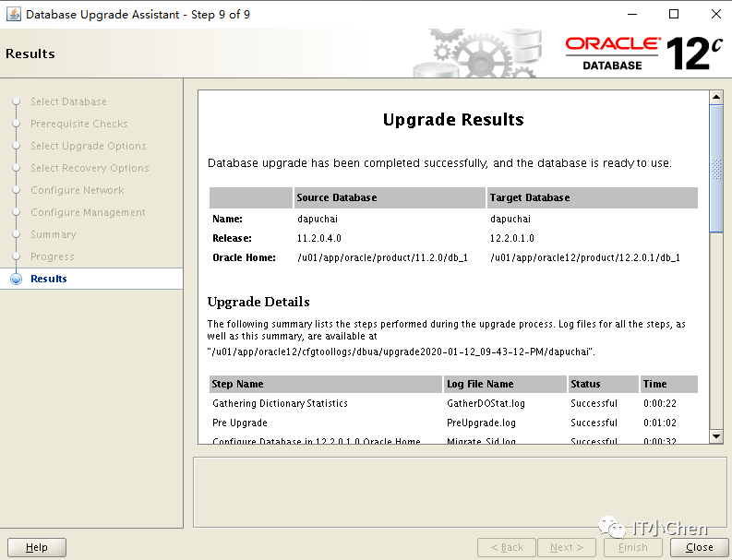The image size is (732, 560).
Task: Click scrollbar up arrow in results pane
Action: 716,98
